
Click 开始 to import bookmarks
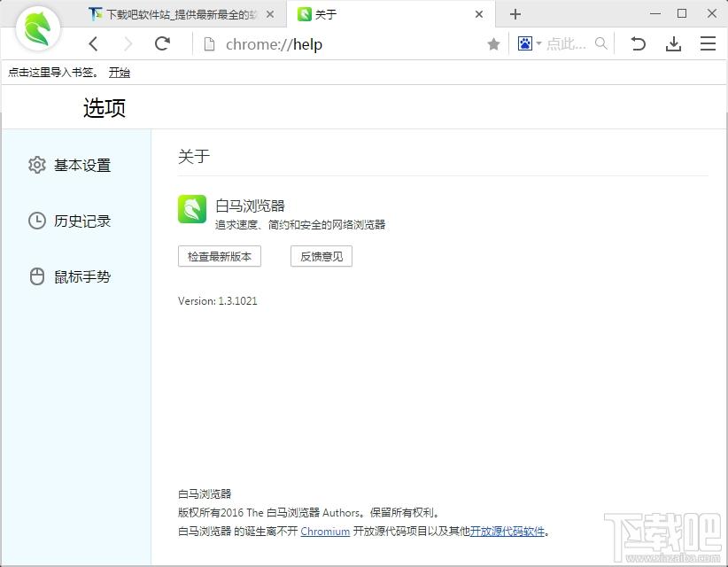tap(120, 73)
